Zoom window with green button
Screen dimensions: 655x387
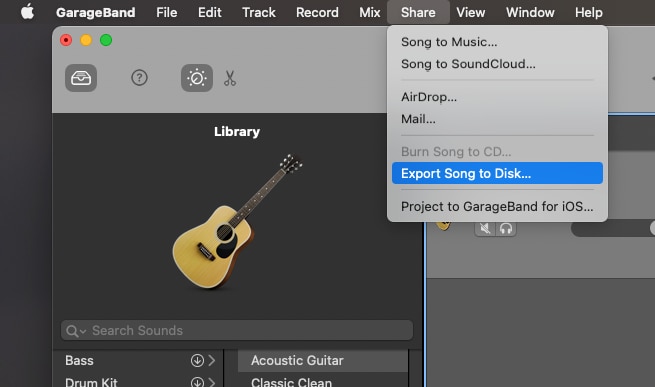[106, 40]
